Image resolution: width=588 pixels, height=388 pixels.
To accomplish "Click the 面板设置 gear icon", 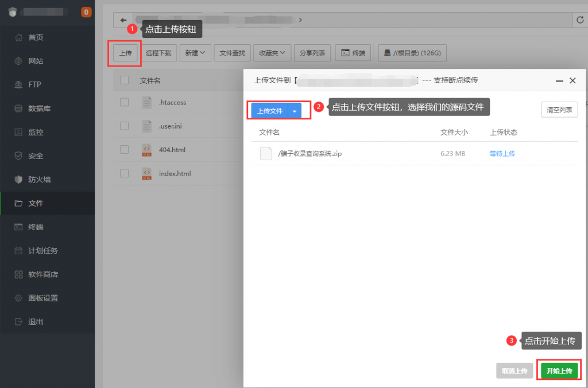I will click(x=18, y=298).
